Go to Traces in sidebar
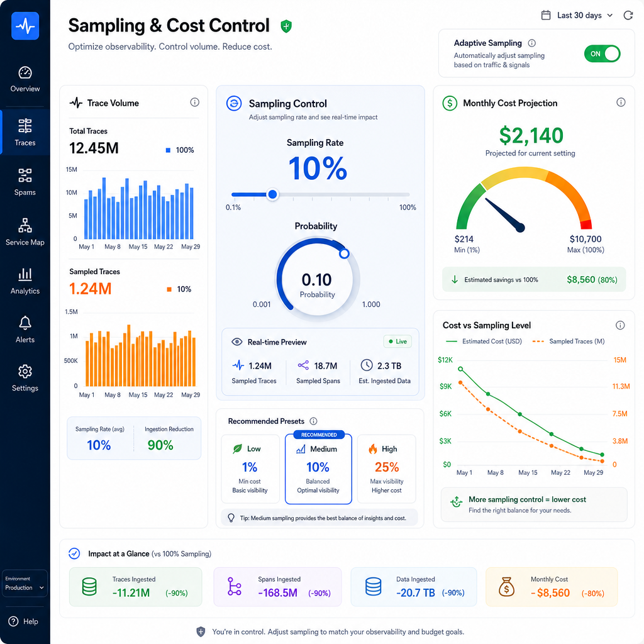Screen dimensions: 644x644 [x=25, y=132]
